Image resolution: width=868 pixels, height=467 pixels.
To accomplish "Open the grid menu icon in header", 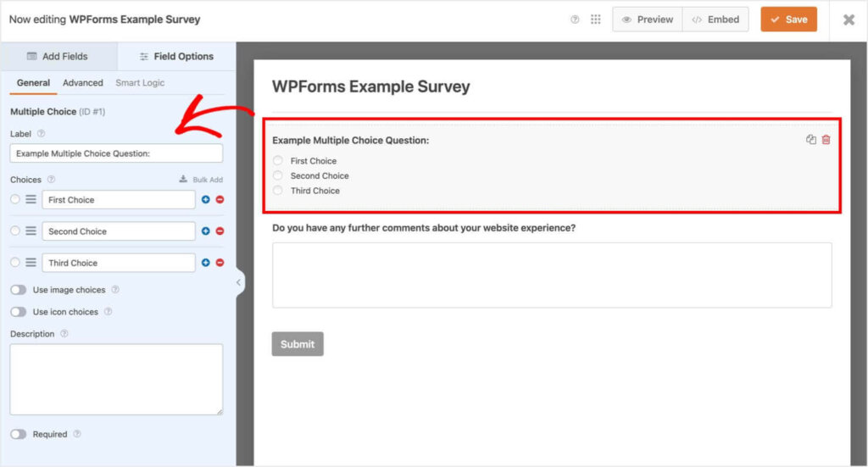I will coord(595,19).
